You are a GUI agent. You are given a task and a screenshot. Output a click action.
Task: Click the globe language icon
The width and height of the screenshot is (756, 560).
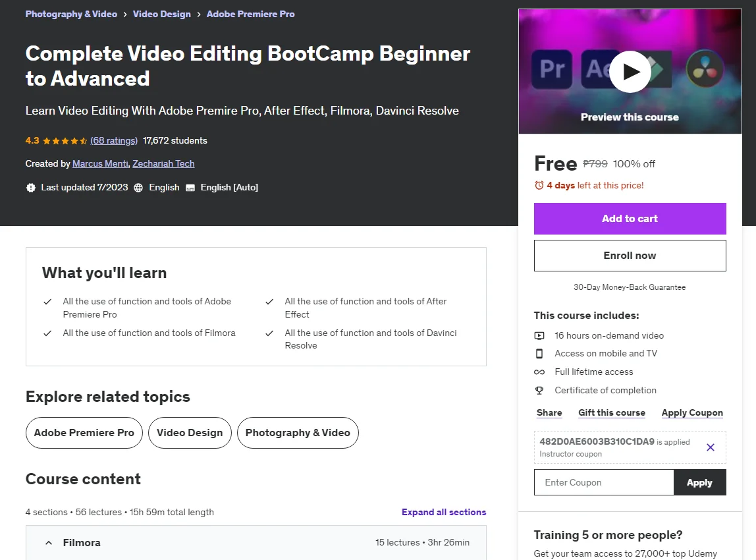tap(138, 188)
